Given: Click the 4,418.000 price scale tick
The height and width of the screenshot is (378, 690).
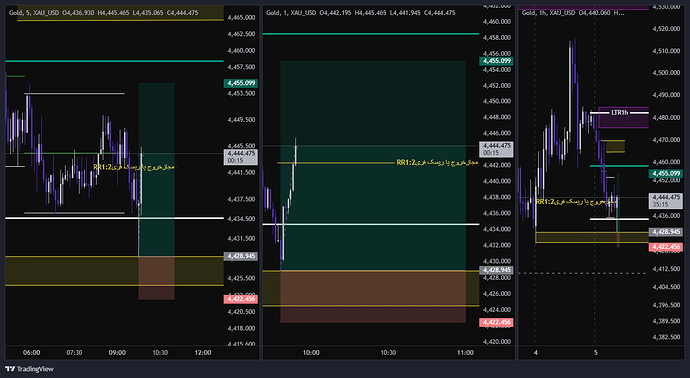Looking at the screenshot, I should coord(241,328).
